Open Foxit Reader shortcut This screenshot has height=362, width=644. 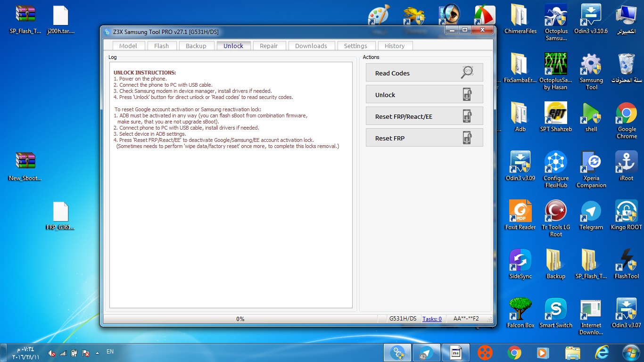pos(520,216)
